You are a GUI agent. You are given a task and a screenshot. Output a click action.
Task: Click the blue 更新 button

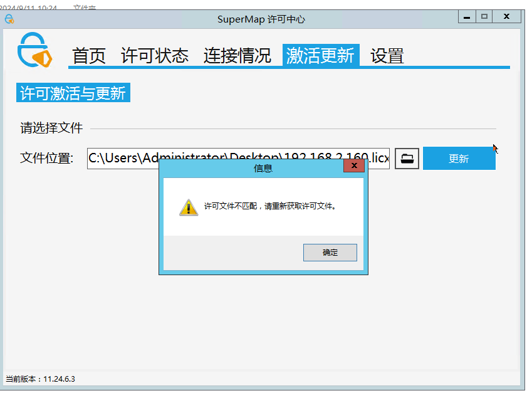(x=459, y=158)
